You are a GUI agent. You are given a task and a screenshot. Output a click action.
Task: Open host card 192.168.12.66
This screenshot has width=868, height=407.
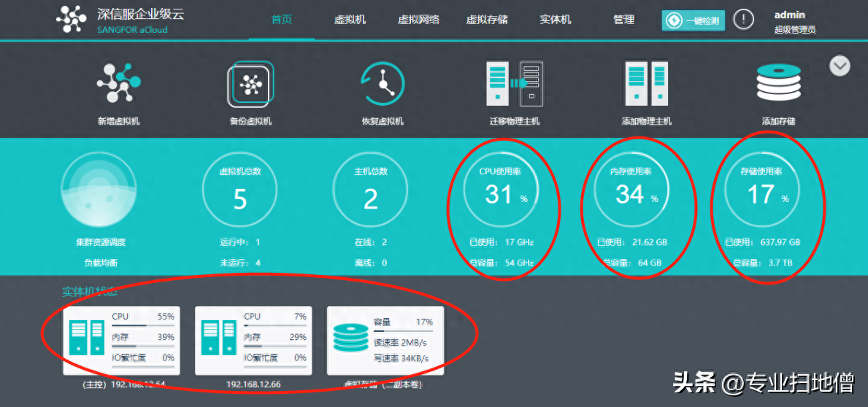click(x=253, y=340)
